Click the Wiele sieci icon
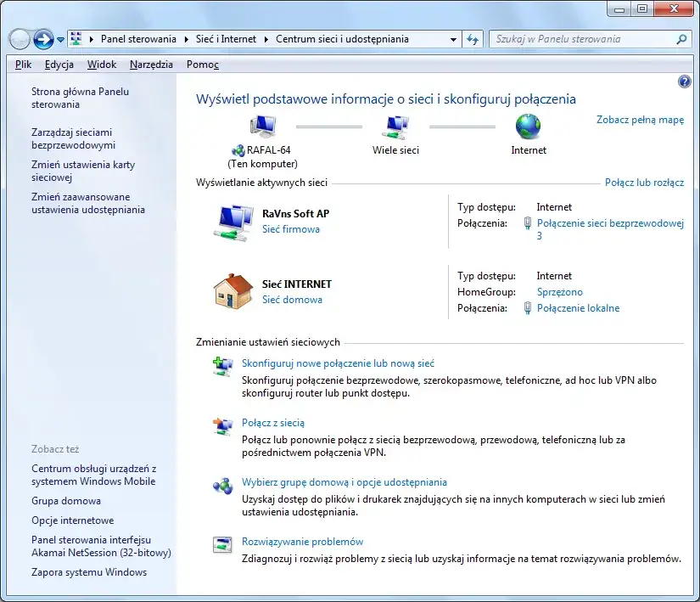 pos(395,127)
